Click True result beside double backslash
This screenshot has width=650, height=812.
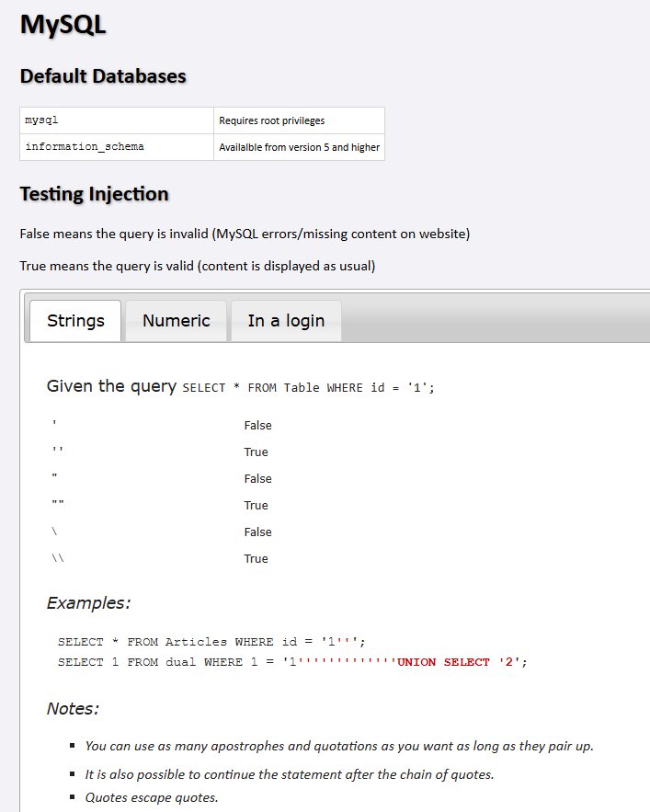[256, 559]
